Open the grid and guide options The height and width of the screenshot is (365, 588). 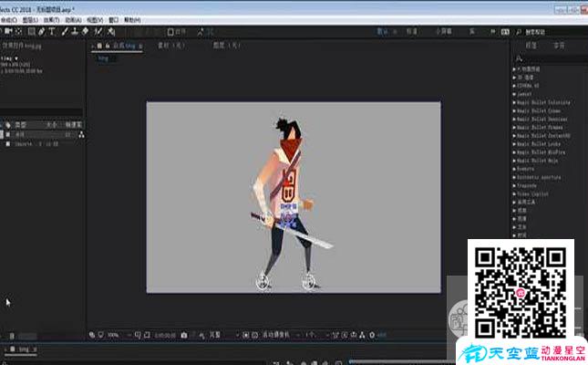138,335
